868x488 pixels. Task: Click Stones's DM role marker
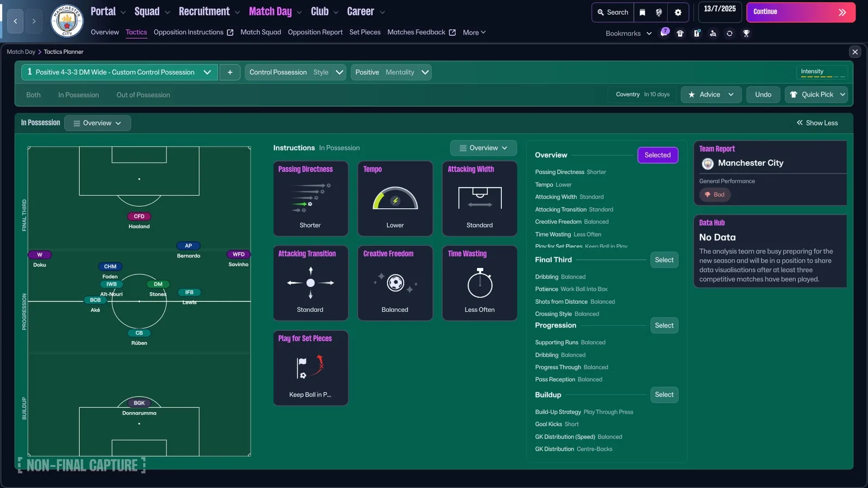tap(158, 284)
